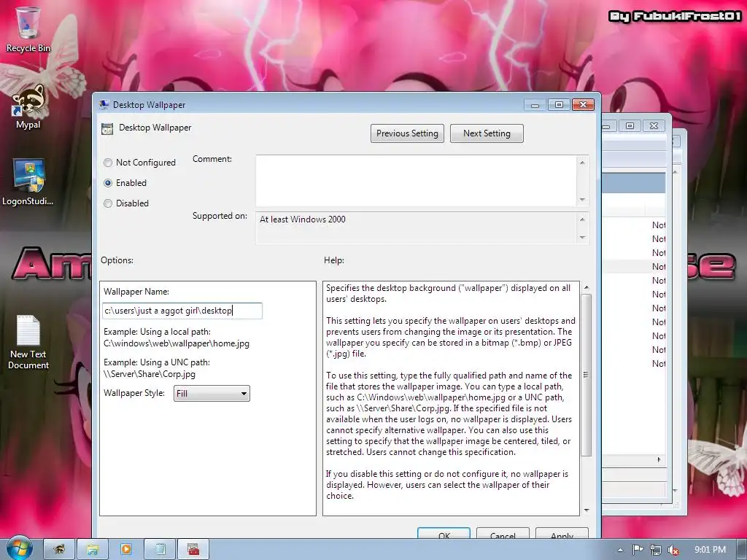Click background window vertical scroll down arrow
This screenshot has width=747, height=560.
click(675, 490)
